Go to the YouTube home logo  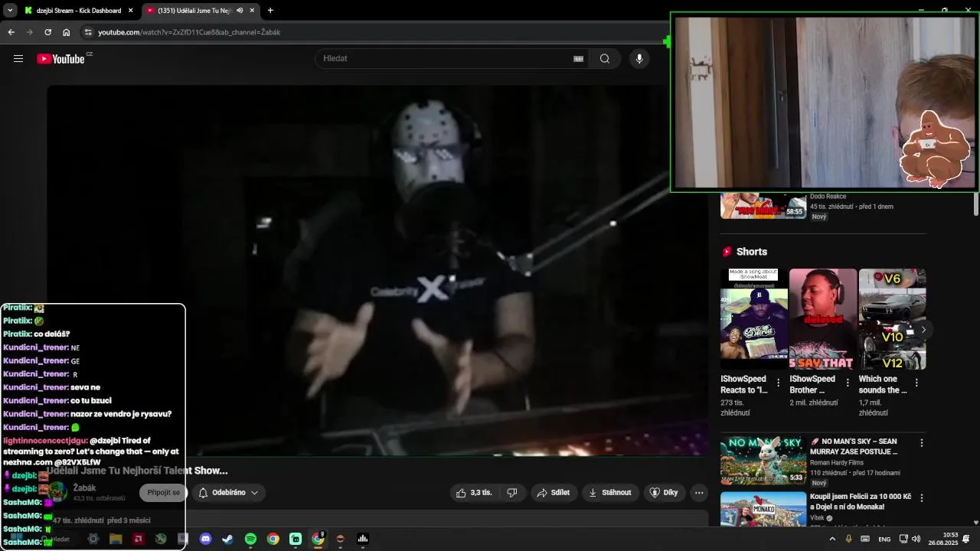click(60, 58)
